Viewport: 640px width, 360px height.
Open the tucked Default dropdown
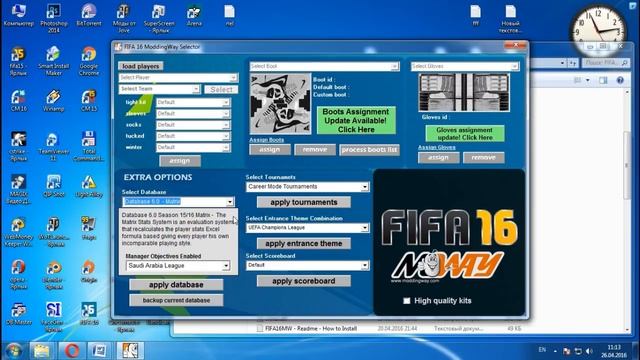226,136
